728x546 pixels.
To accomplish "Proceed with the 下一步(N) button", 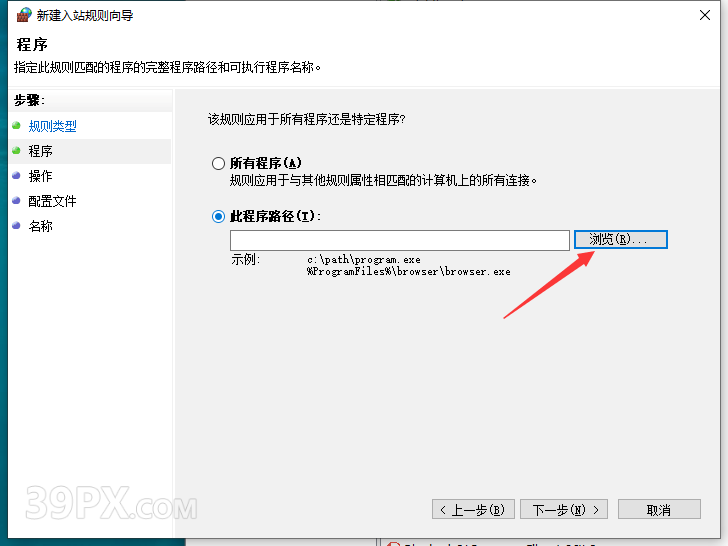I will click(568, 509).
